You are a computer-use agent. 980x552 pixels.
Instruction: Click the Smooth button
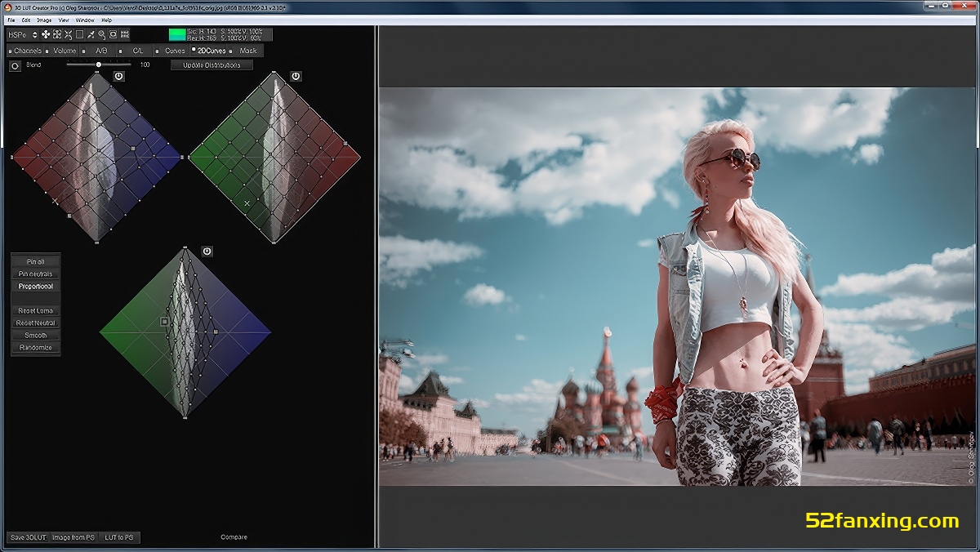tap(36, 335)
